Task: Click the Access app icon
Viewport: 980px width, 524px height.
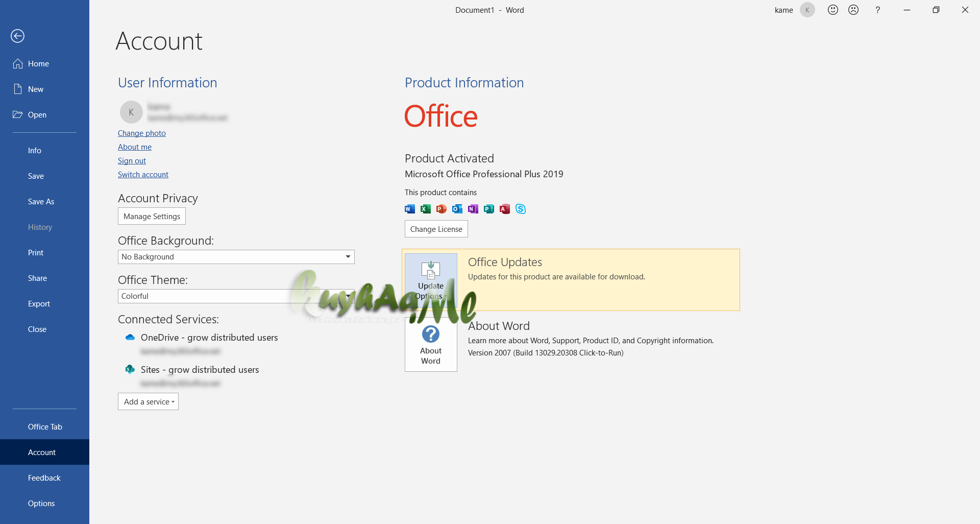Action: coord(505,209)
